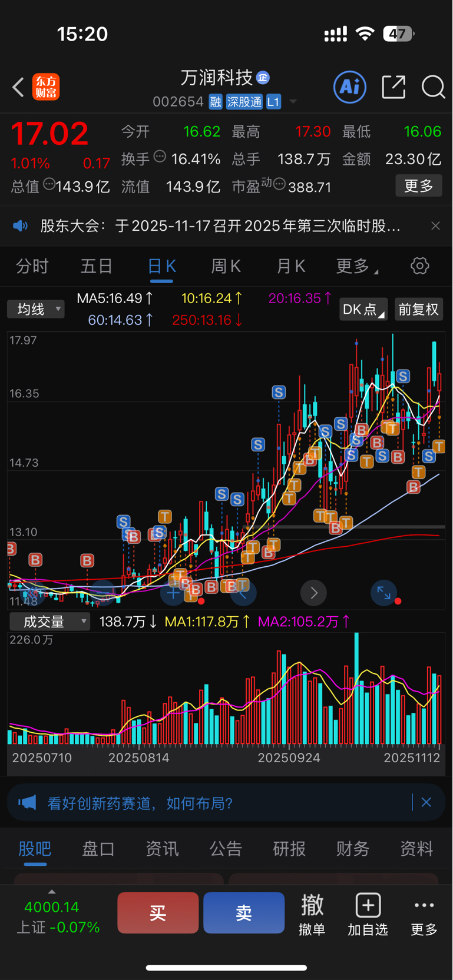The width and height of the screenshot is (453, 980).
Task: Select the 日K chart tab
Action: pyautogui.click(x=161, y=266)
